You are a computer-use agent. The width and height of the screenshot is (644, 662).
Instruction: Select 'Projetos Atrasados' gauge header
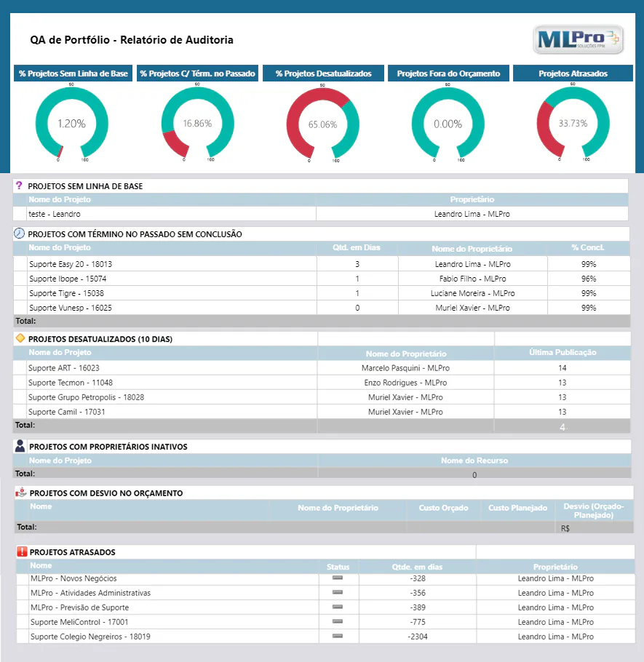point(573,73)
